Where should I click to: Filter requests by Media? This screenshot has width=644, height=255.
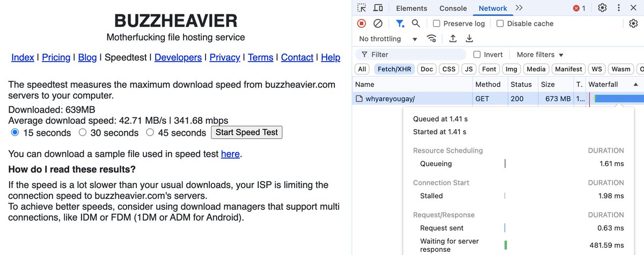point(536,69)
